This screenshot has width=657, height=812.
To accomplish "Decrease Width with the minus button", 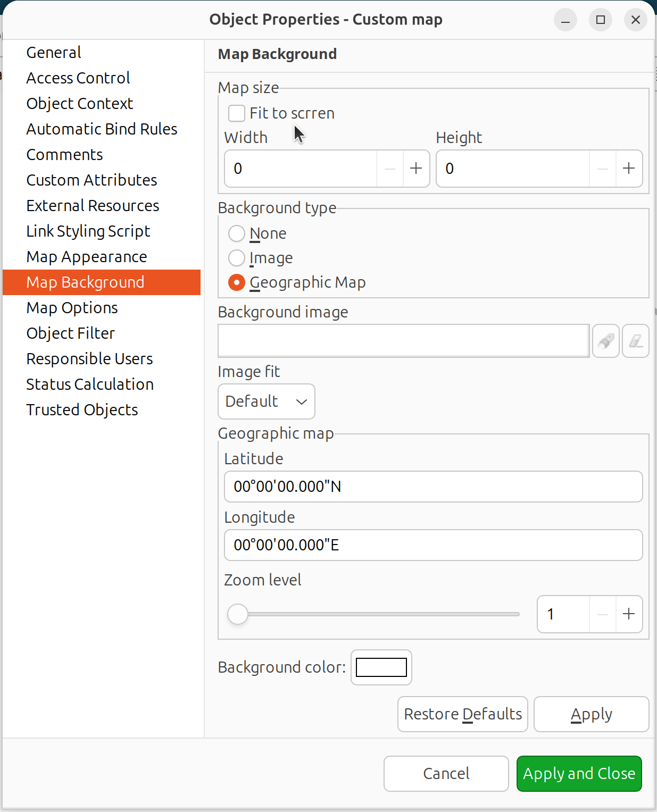I will tap(390, 169).
